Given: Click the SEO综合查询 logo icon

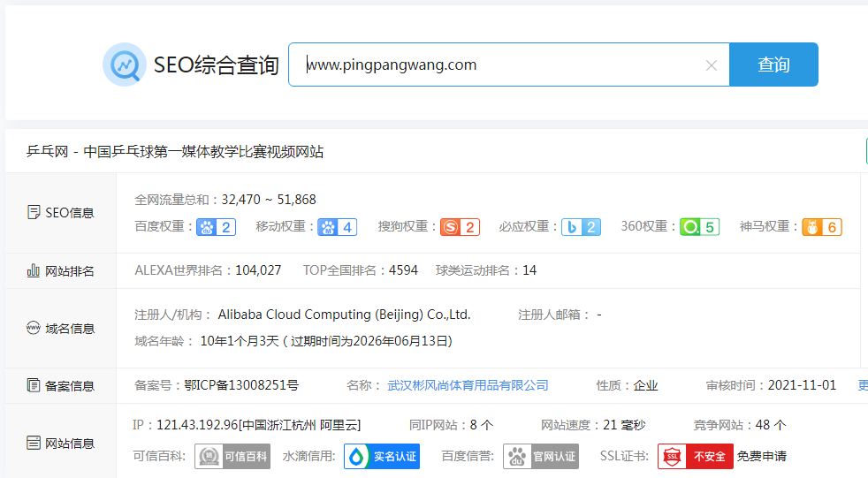Looking at the screenshot, I should point(125,64).
